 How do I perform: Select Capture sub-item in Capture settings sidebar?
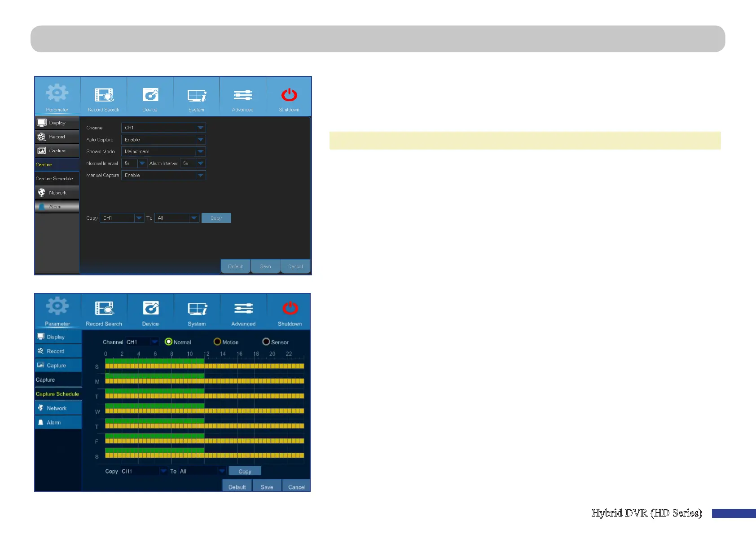(57, 164)
